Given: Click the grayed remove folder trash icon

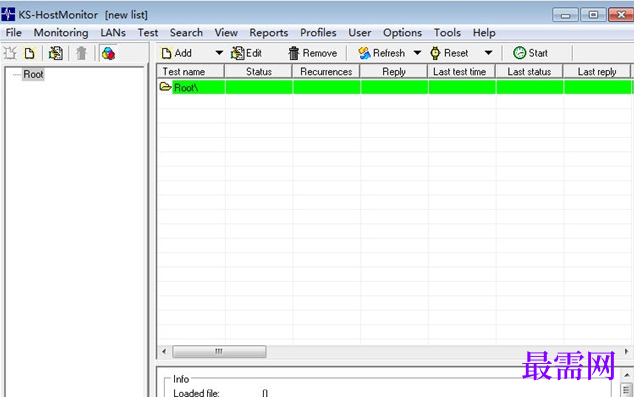Looking at the screenshot, I should 81,53.
